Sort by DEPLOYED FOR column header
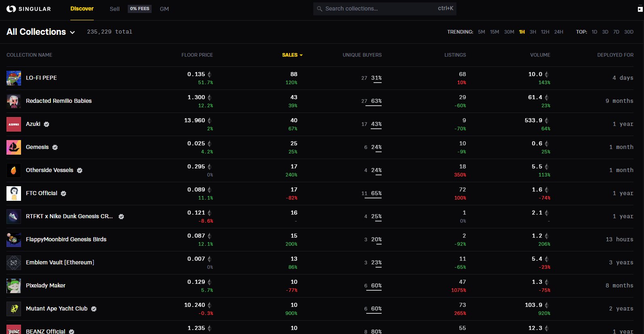The width and height of the screenshot is (644, 334). click(x=615, y=55)
